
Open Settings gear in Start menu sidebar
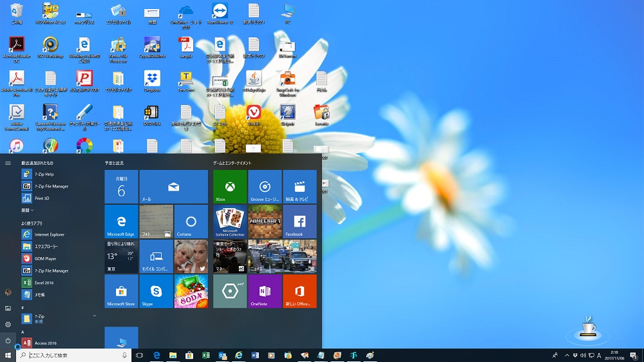(8, 324)
